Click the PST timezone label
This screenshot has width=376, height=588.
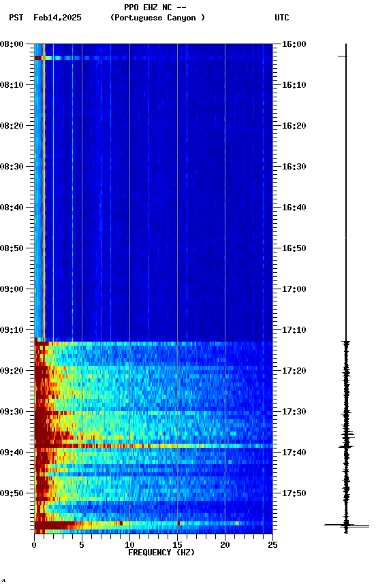click(x=16, y=18)
